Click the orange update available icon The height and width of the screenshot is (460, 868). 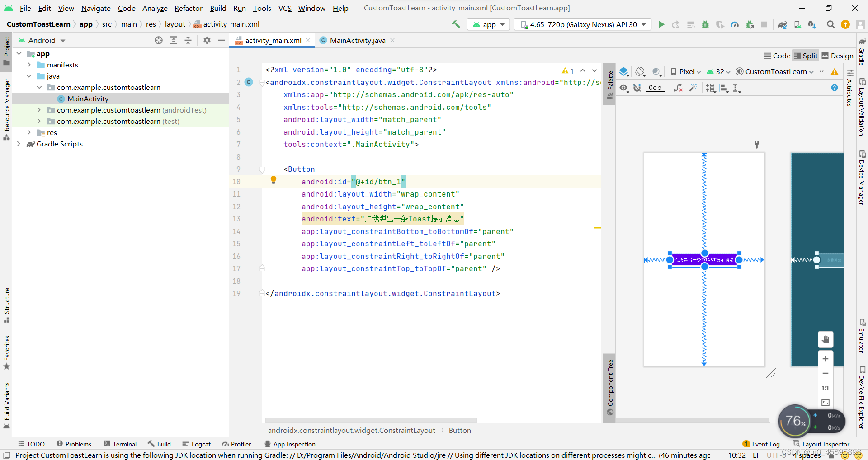click(845, 24)
